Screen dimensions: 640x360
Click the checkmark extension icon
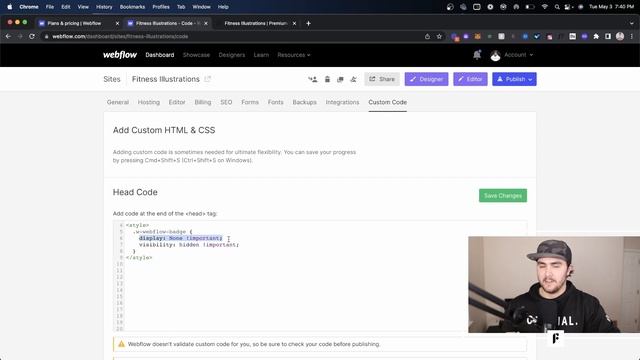(537, 36)
